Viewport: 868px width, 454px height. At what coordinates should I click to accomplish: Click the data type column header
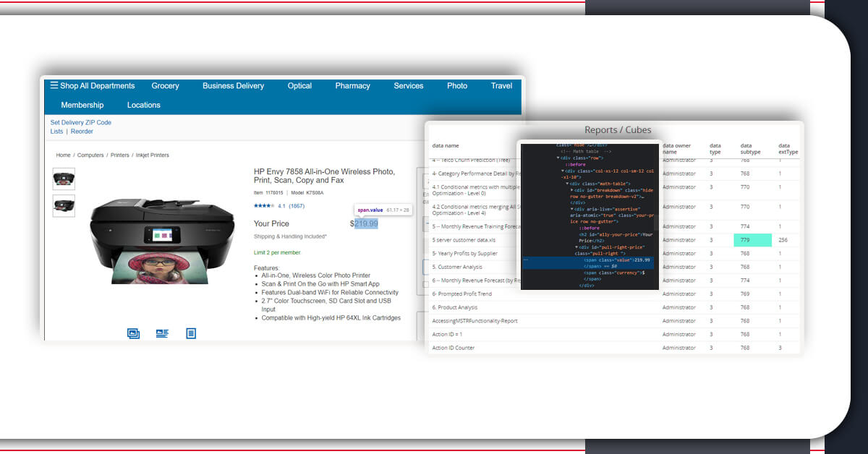pyautogui.click(x=715, y=149)
